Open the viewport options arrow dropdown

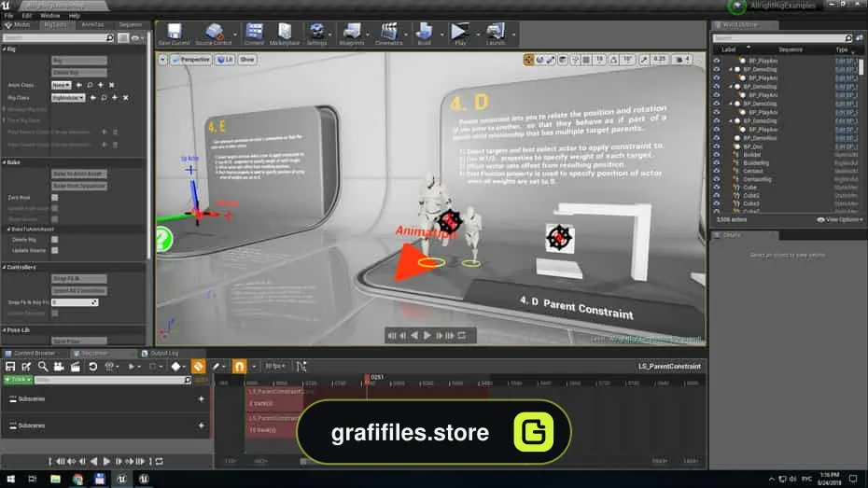click(162, 60)
